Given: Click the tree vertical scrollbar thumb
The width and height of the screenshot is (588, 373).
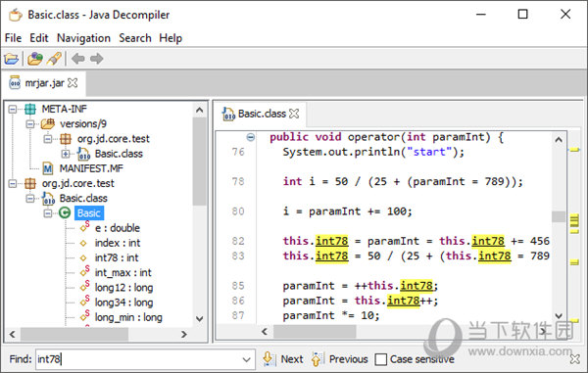Looking at the screenshot, I should coord(200,162).
